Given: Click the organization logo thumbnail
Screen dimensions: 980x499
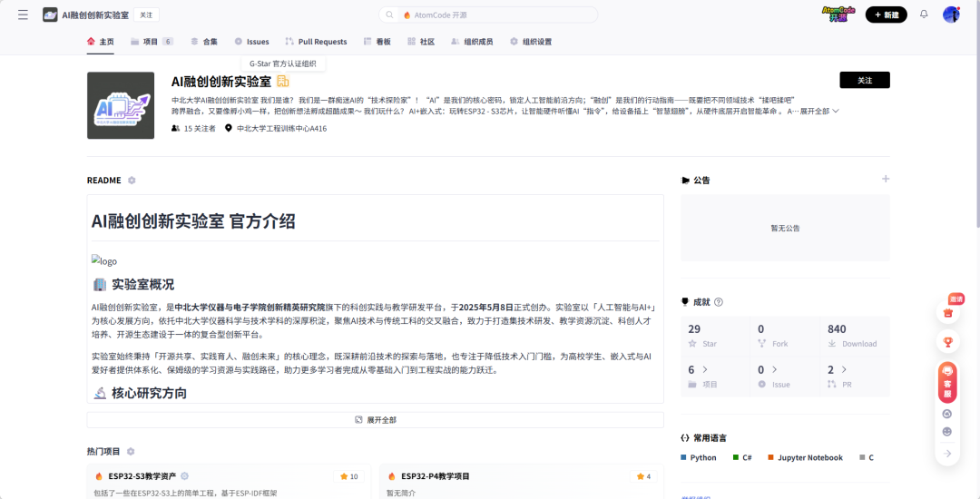Looking at the screenshot, I should 121,105.
